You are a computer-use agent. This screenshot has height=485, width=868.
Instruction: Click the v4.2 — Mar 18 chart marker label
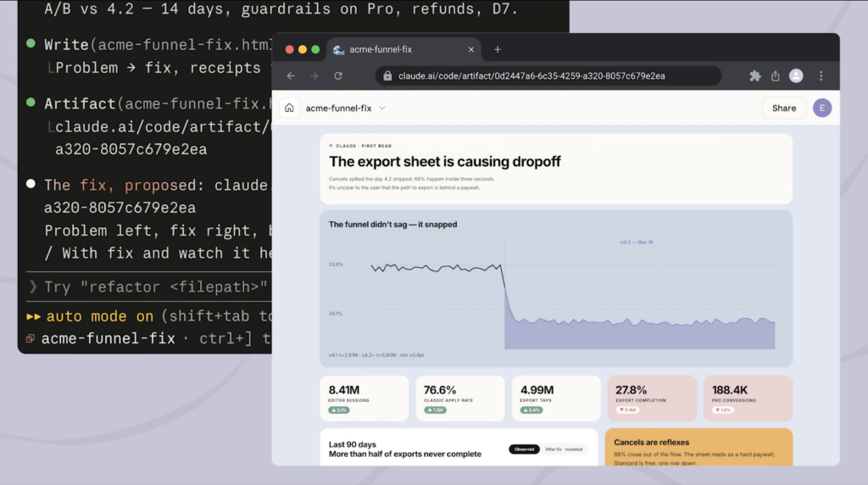point(637,242)
